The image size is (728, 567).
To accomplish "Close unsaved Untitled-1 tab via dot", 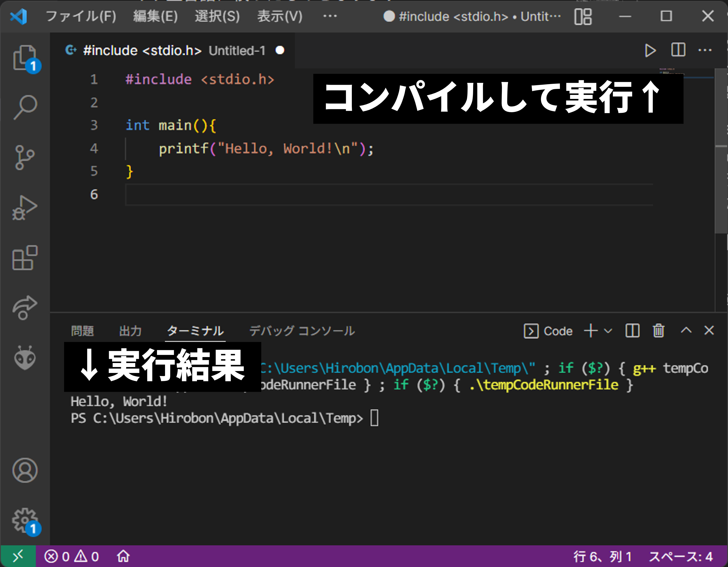I will [280, 50].
